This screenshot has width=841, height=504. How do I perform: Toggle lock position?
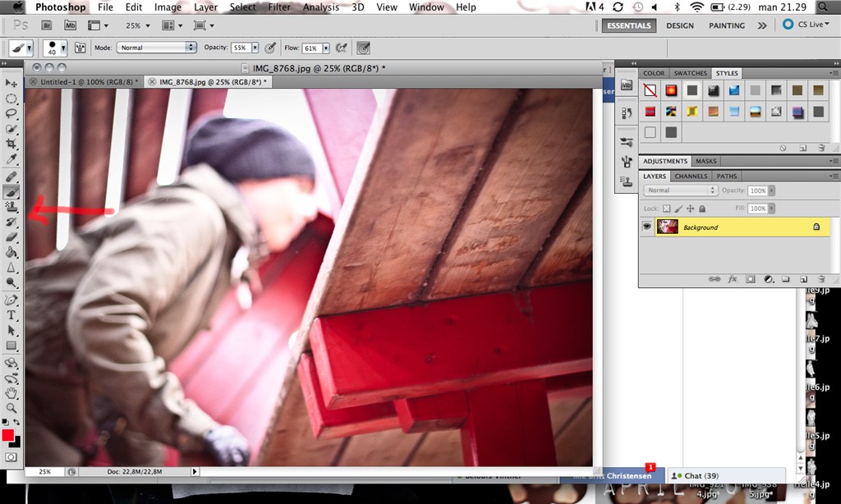[690, 208]
